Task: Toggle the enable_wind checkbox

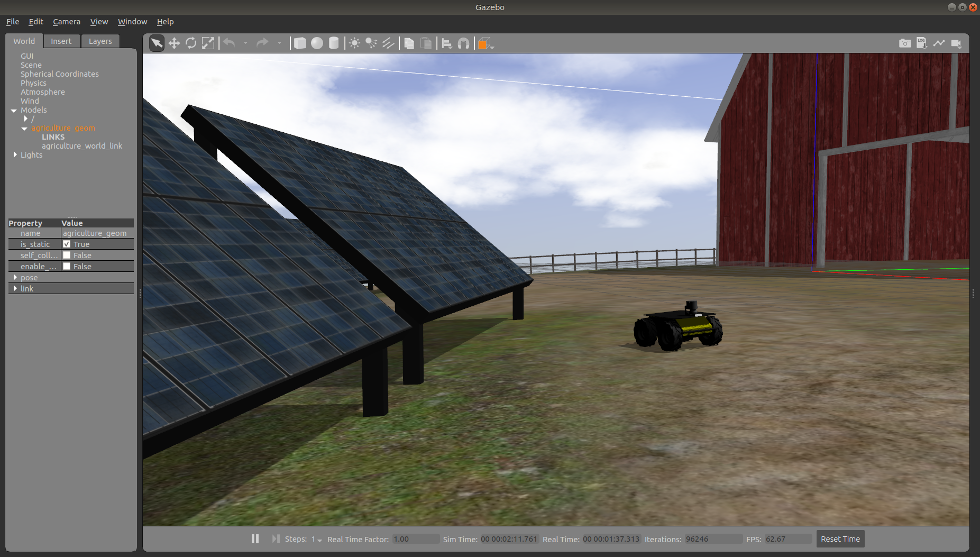Action: [67, 266]
